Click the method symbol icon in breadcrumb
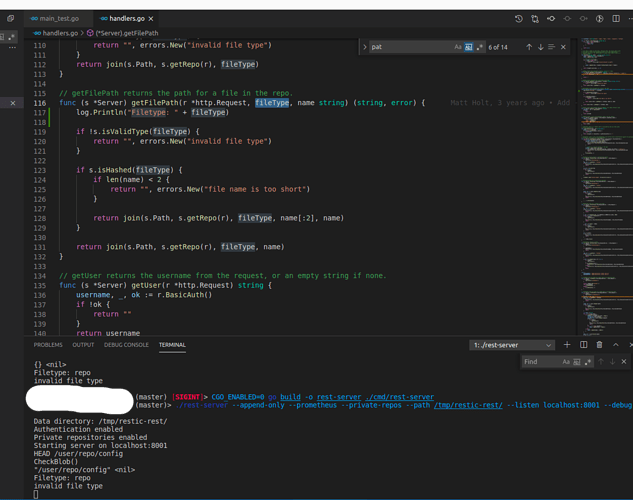The width and height of the screenshot is (633, 500). click(x=90, y=33)
